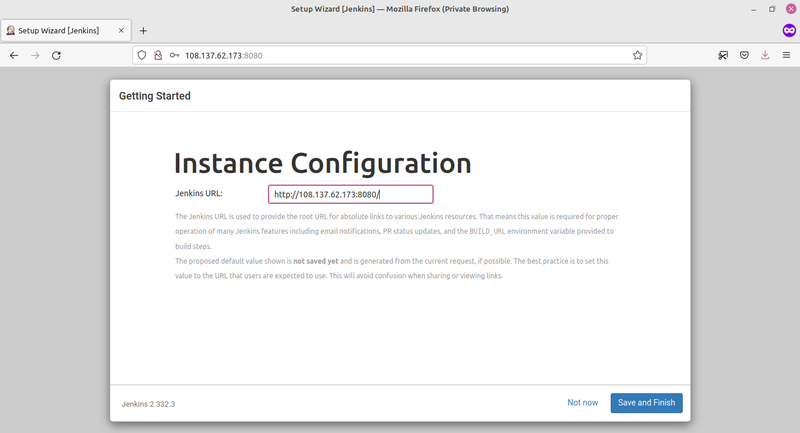Click the Instance Configuration heading

pos(322,163)
